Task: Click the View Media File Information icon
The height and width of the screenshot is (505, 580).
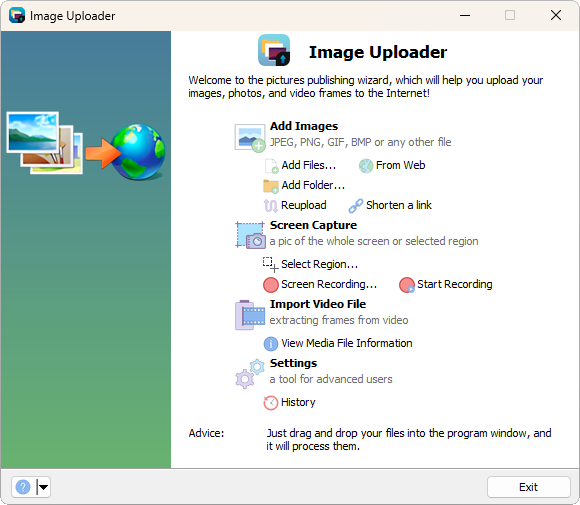Action: (x=271, y=344)
